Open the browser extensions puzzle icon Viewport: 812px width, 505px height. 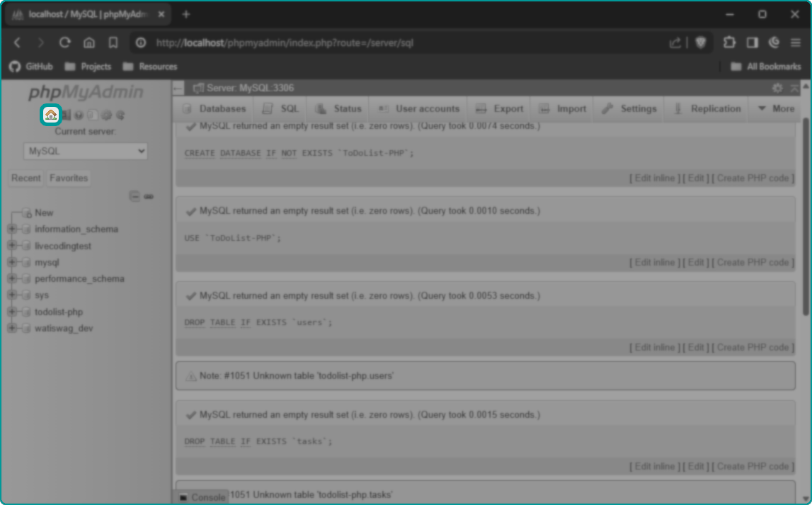[729, 42]
